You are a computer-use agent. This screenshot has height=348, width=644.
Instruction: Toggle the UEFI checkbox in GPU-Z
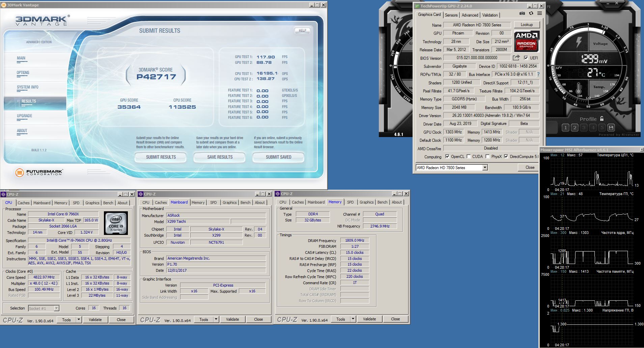(x=526, y=58)
